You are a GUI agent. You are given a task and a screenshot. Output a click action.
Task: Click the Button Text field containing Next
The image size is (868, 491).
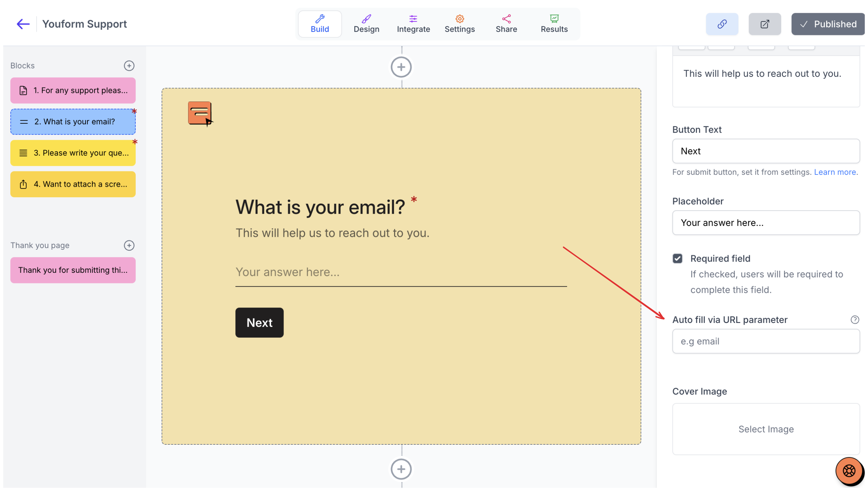(x=765, y=151)
